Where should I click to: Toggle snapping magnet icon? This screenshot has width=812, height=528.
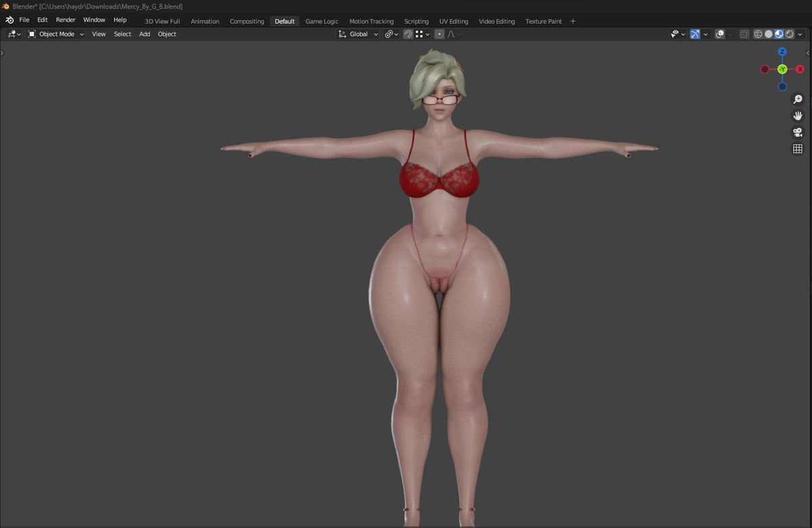click(409, 34)
